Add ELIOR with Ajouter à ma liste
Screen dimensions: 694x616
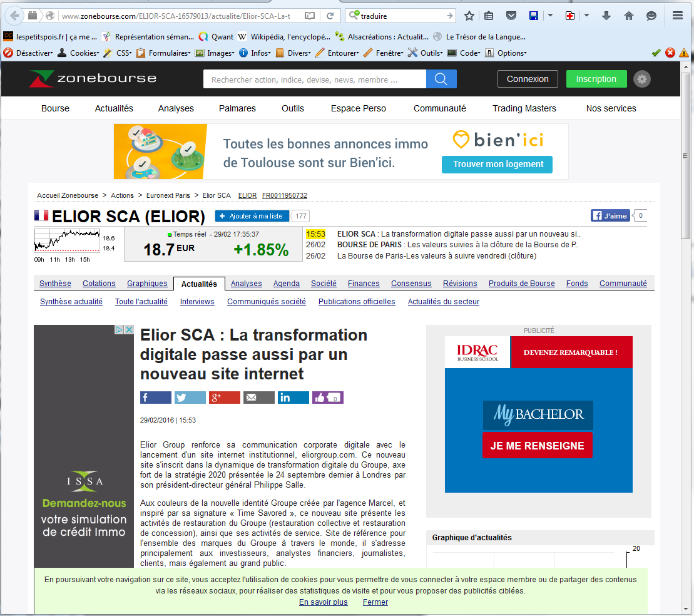(x=252, y=216)
